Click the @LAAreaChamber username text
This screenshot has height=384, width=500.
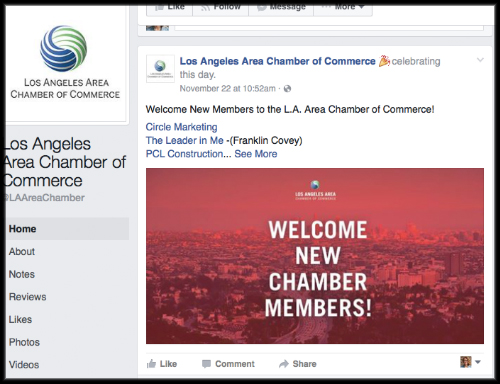(x=45, y=198)
